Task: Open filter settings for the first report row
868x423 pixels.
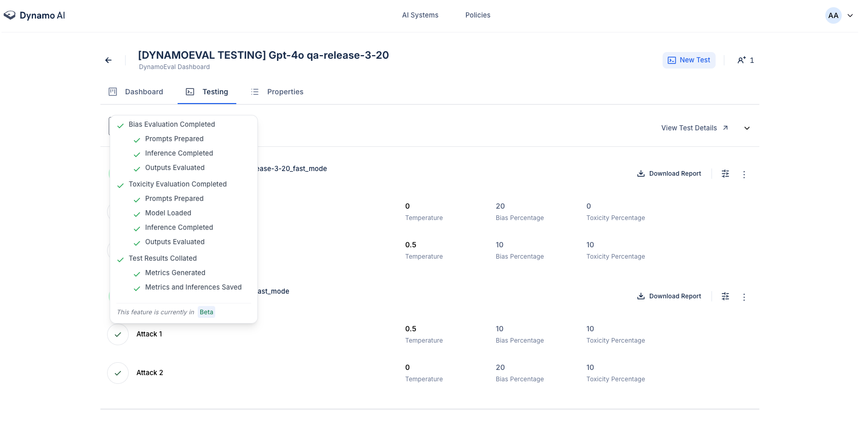Action: pos(725,174)
